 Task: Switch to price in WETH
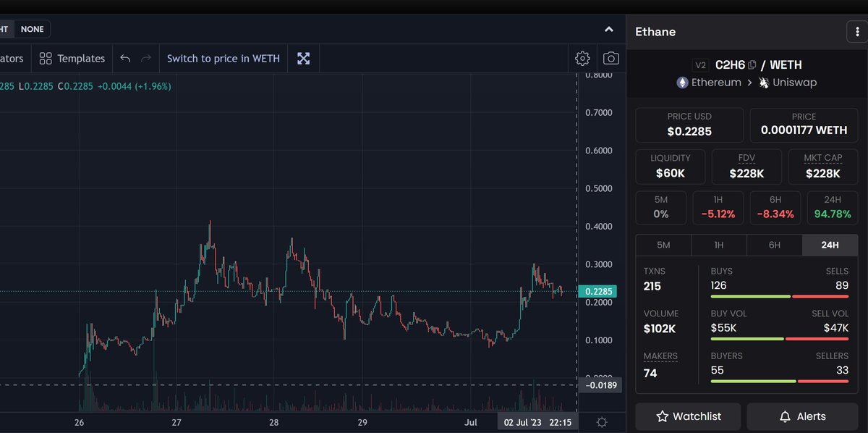pos(224,58)
